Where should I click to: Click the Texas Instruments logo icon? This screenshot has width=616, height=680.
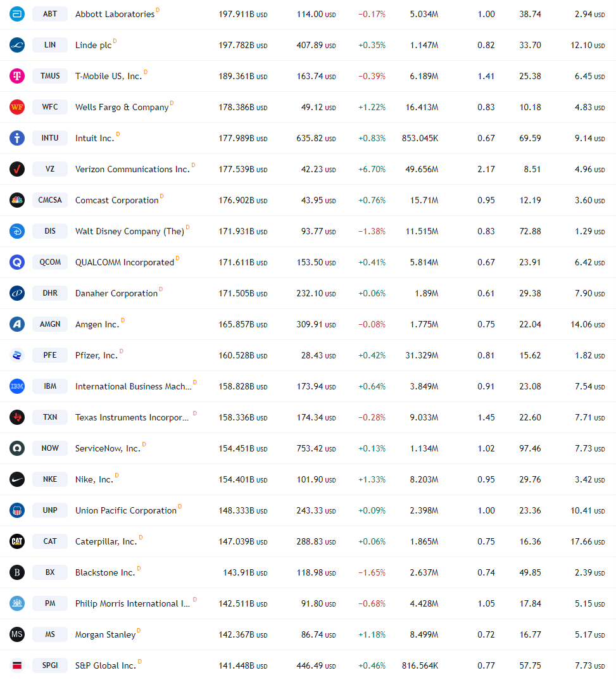(x=17, y=417)
